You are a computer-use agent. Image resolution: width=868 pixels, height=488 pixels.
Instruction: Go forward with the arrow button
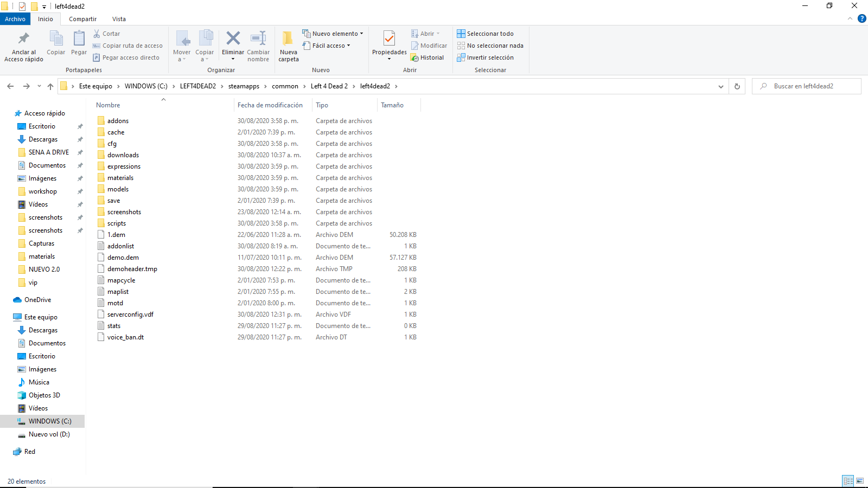tap(26, 86)
